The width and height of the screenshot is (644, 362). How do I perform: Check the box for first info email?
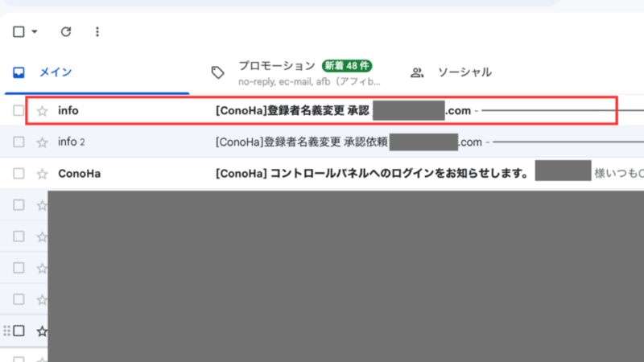click(x=19, y=111)
